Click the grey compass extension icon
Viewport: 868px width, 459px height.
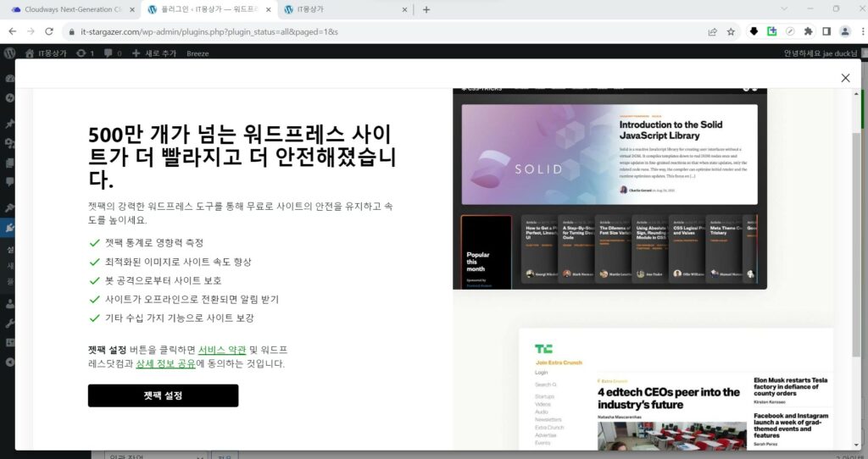(790, 31)
